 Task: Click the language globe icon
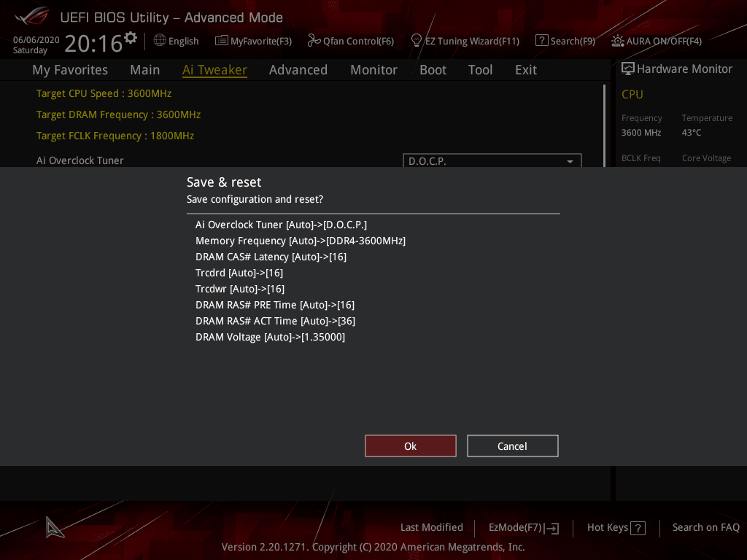tap(160, 41)
